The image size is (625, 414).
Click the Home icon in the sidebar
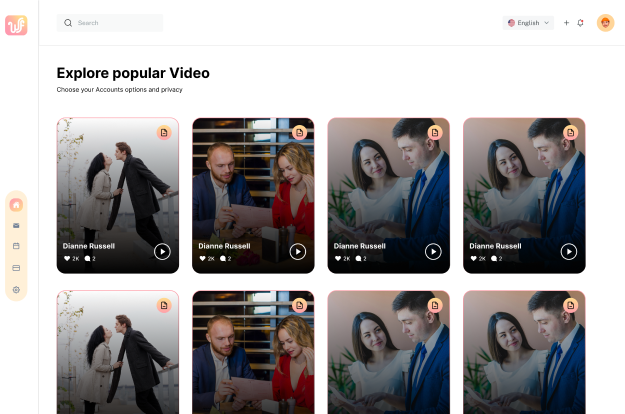16,205
